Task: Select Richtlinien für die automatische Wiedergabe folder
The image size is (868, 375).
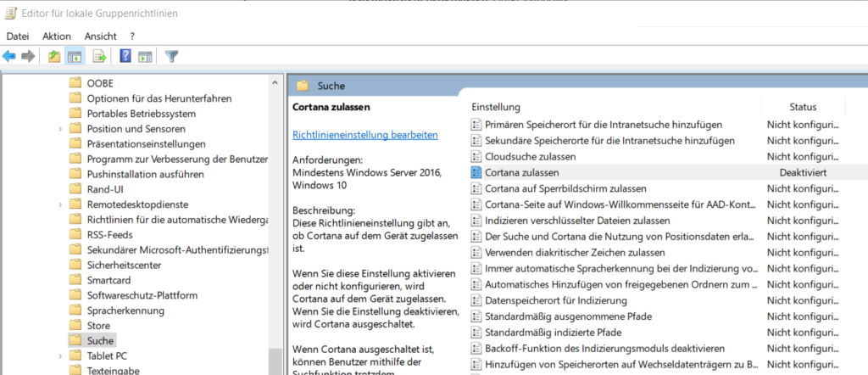Action: tap(177, 220)
